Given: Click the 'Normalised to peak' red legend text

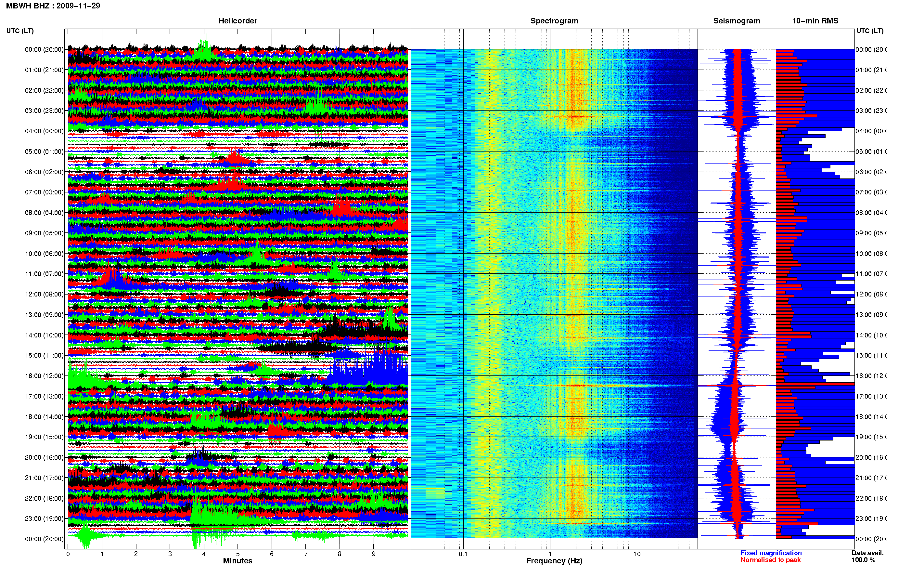Looking at the screenshot, I should coord(770,560).
